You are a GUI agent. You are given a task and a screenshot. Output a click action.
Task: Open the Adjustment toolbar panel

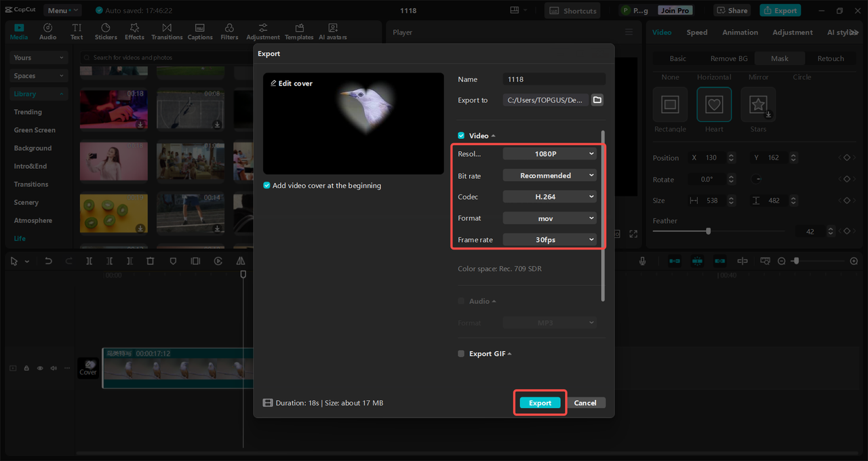(263, 31)
